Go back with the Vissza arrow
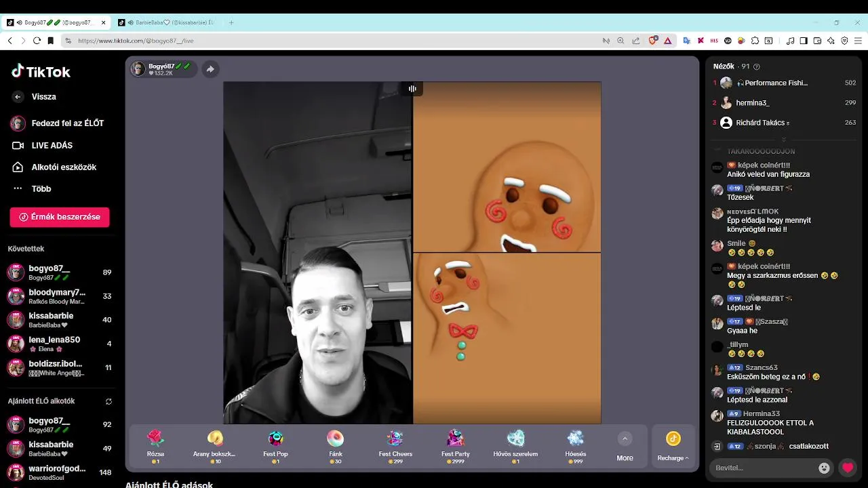This screenshot has width=868, height=488. tap(18, 97)
